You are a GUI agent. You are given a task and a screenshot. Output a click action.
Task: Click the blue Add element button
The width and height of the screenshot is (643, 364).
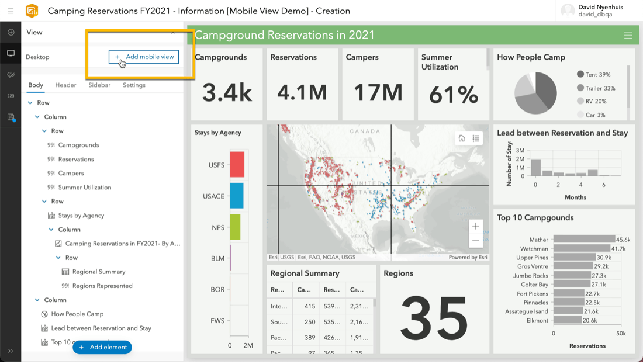tap(102, 347)
